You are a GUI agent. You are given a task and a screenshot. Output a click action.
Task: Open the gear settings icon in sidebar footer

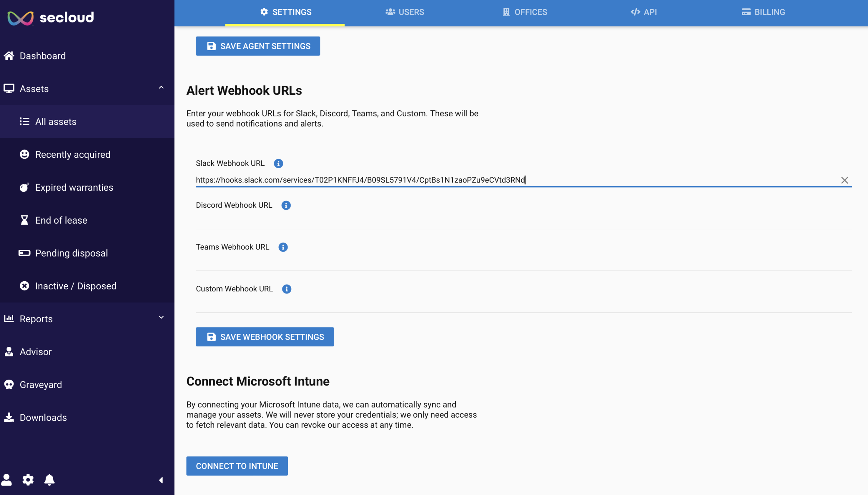tap(28, 480)
